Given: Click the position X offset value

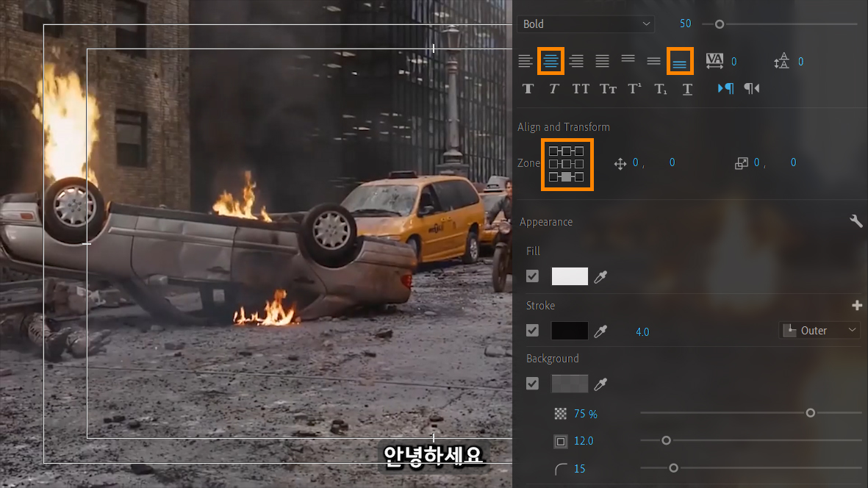Looking at the screenshot, I should pos(636,162).
